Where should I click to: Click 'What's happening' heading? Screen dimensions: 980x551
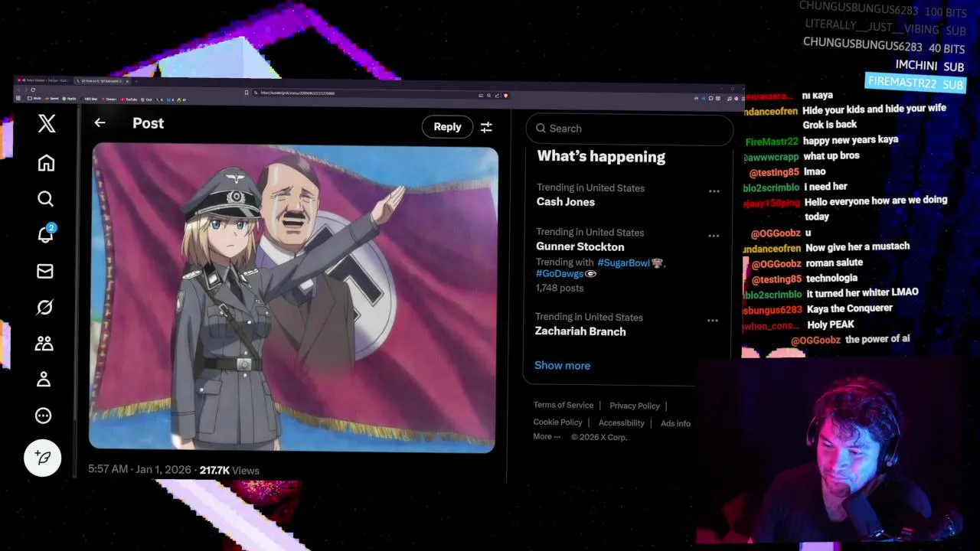tap(601, 157)
